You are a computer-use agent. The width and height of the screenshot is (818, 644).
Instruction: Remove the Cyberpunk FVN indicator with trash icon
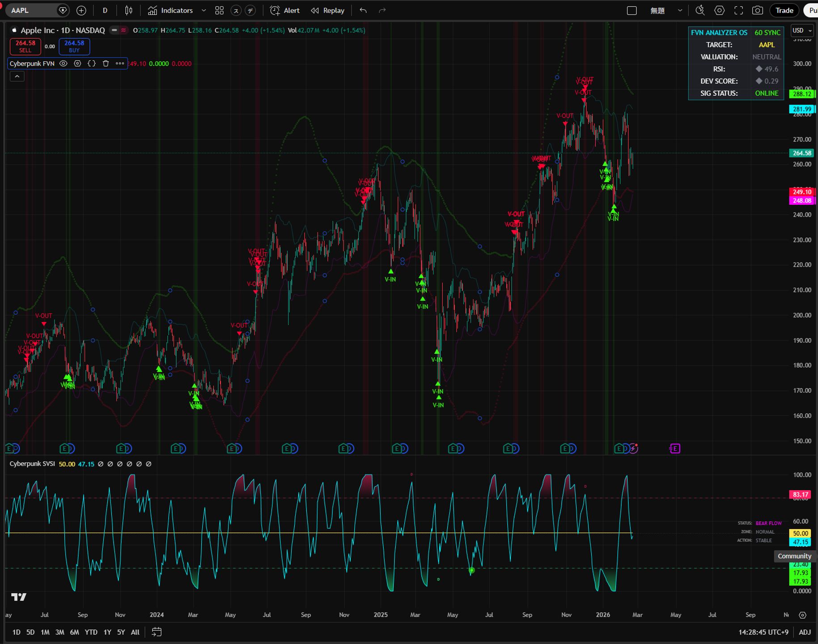coord(106,64)
